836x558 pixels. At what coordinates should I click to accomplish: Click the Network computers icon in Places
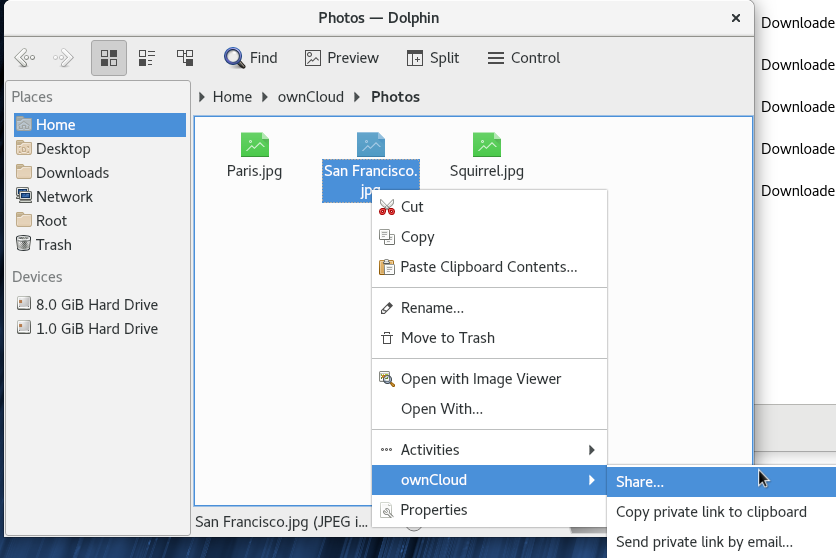pyautogui.click(x=23, y=196)
